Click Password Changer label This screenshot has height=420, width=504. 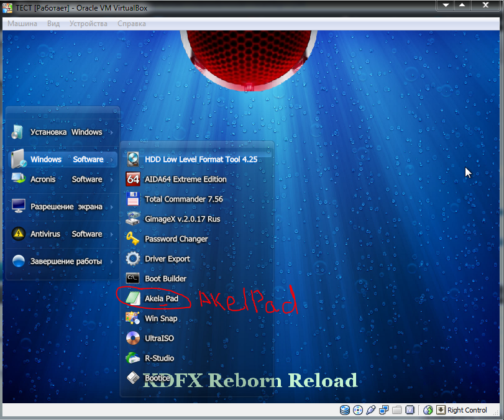[176, 239]
